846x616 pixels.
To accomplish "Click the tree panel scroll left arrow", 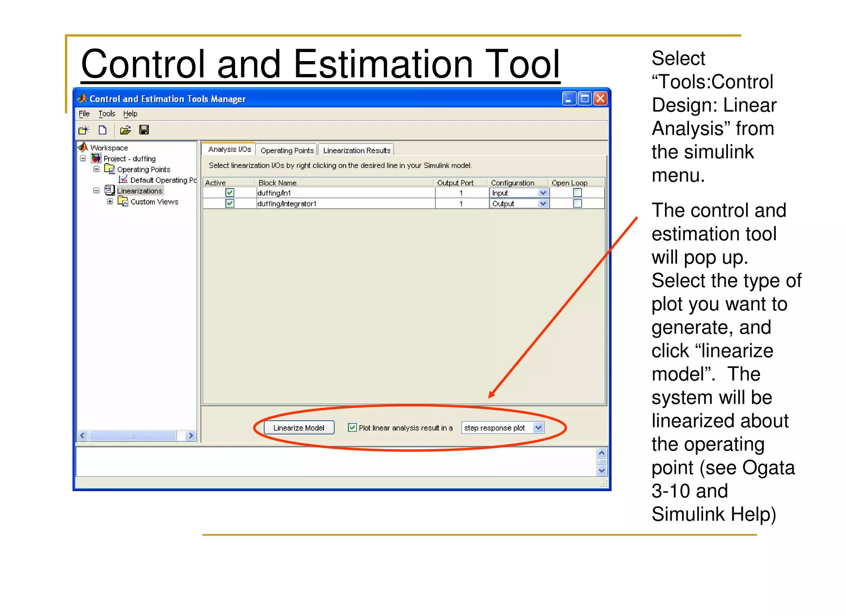I will click(83, 436).
